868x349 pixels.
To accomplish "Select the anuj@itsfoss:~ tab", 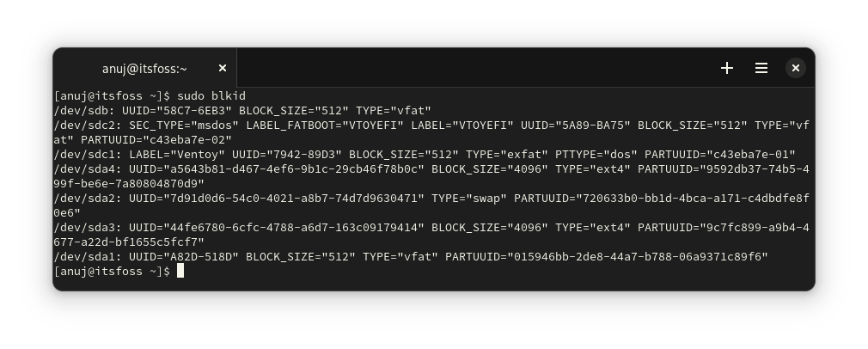I will (x=144, y=68).
